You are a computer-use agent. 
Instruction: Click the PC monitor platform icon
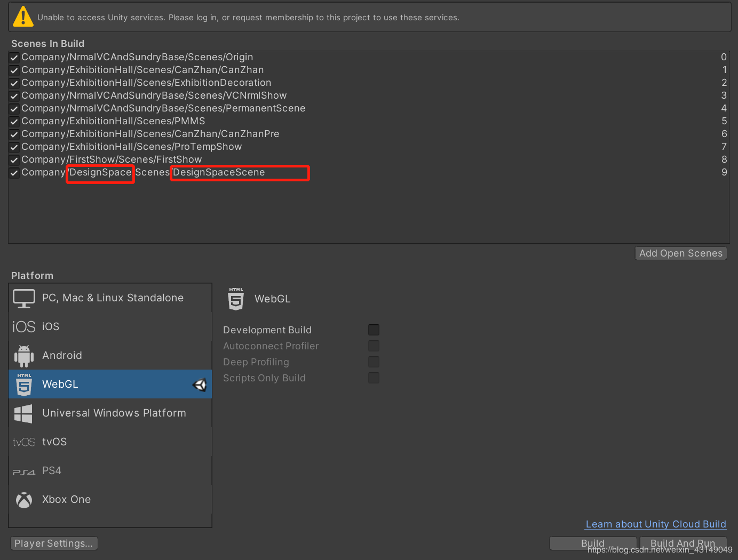point(24,299)
